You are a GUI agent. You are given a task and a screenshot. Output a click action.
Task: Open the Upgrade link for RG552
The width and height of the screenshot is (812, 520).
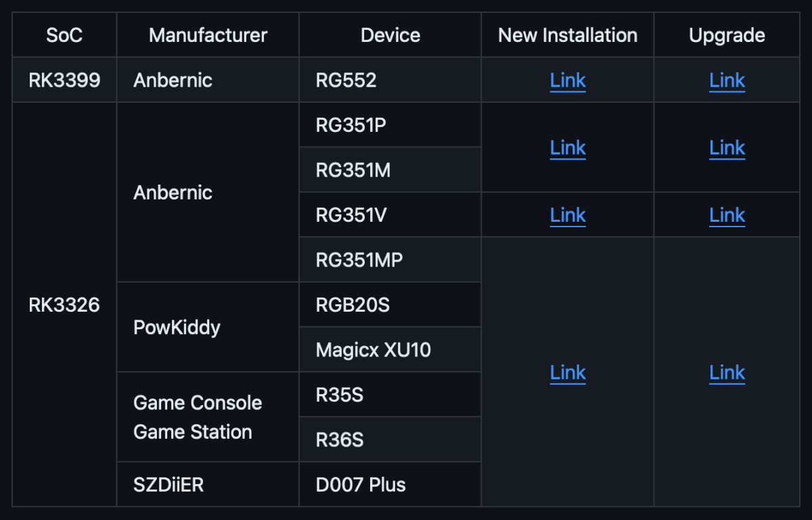[727, 80]
